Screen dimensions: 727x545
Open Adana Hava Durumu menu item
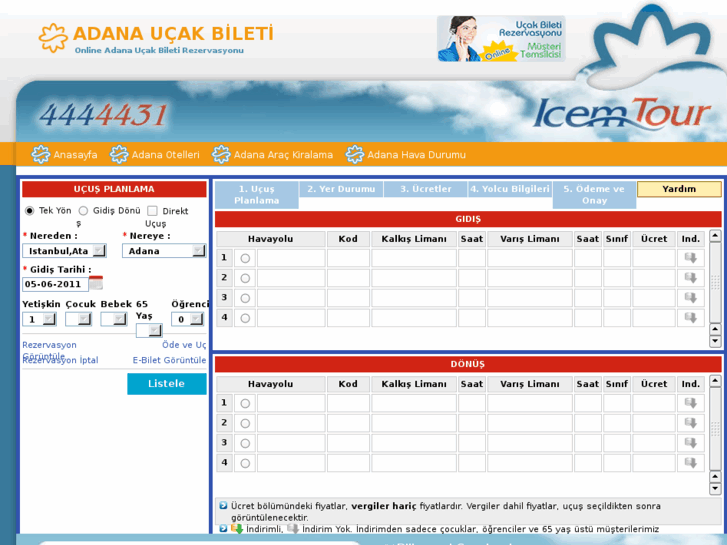pyautogui.click(x=417, y=155)
